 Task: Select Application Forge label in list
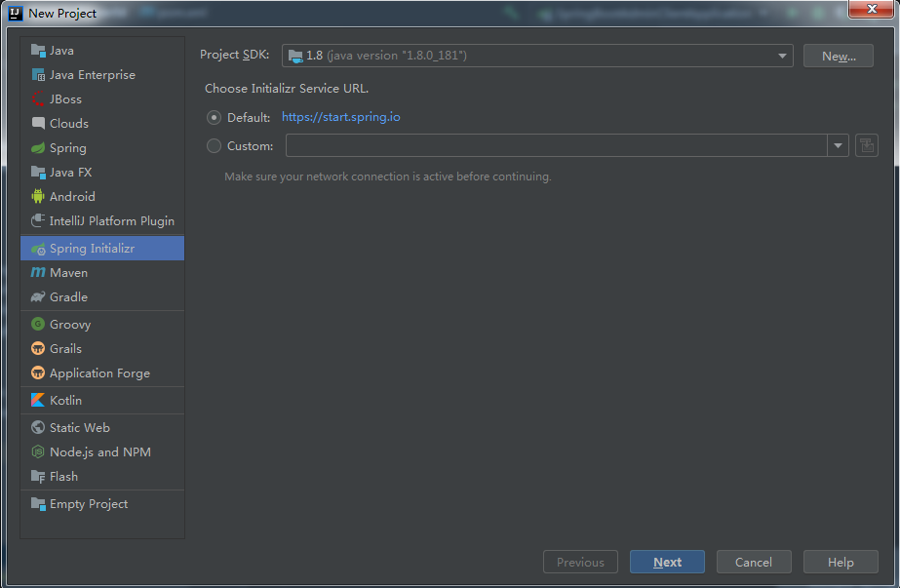click(x=99, y=373)
